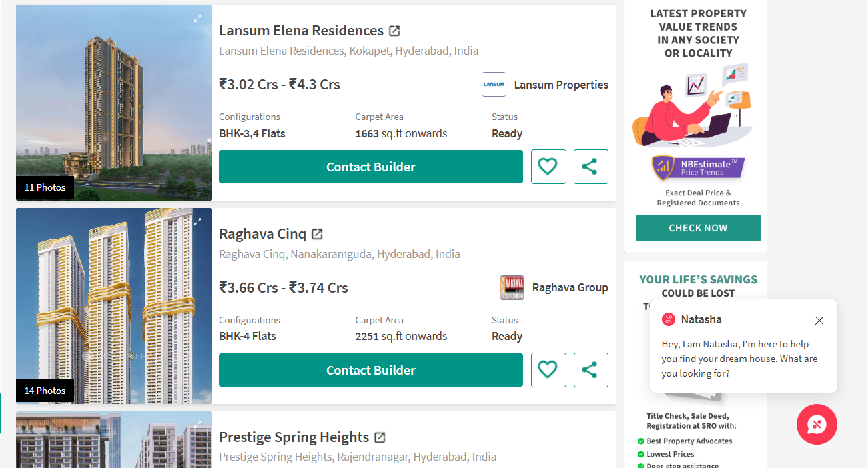868x468 pixels.
Task: Open Lansum Elena 11 Photos badge
Action: point(45,187)
